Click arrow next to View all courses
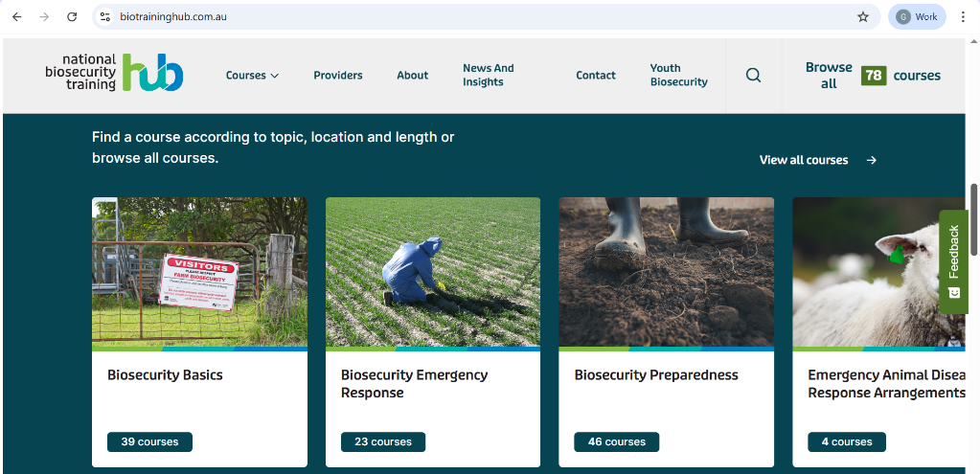This screenshot has height=474, width=980. click(x=871, y=160)
